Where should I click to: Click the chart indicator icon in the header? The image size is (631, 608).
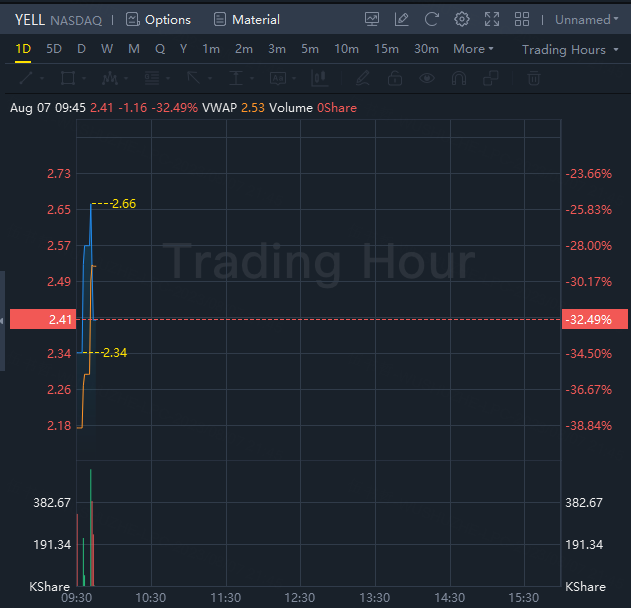372,20
